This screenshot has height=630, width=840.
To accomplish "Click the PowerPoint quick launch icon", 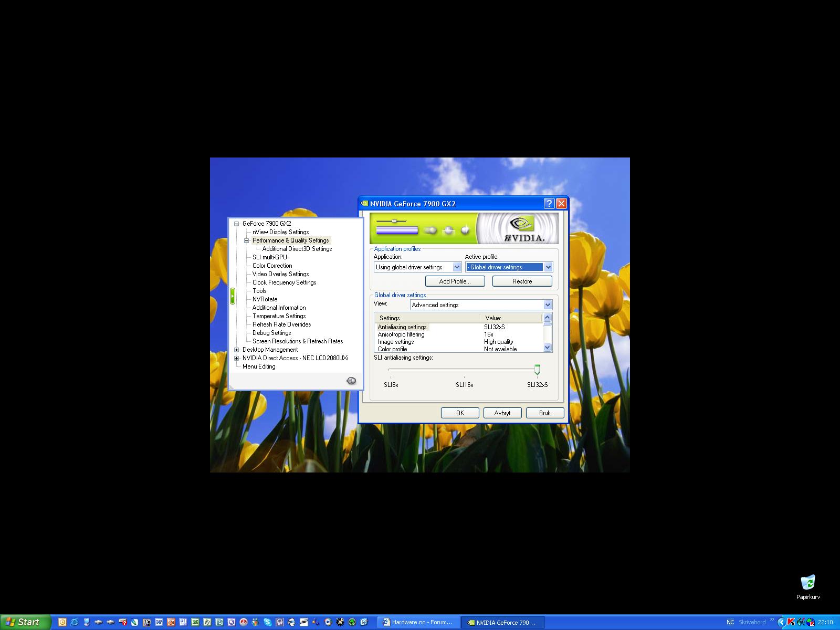I will (x=171, y=622).
